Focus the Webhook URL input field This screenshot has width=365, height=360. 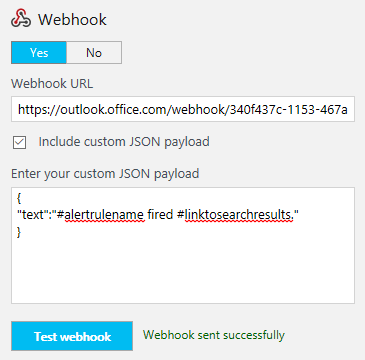(x=183, y=109)
